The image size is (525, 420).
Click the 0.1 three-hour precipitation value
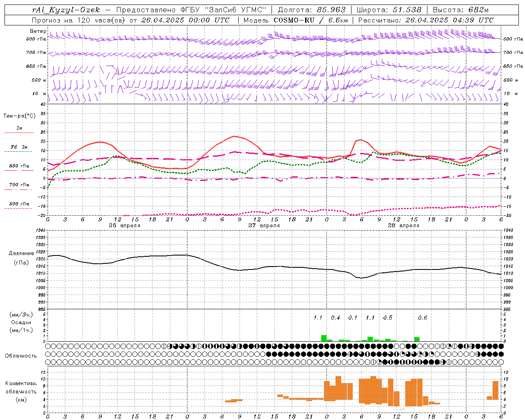(353, 318)
